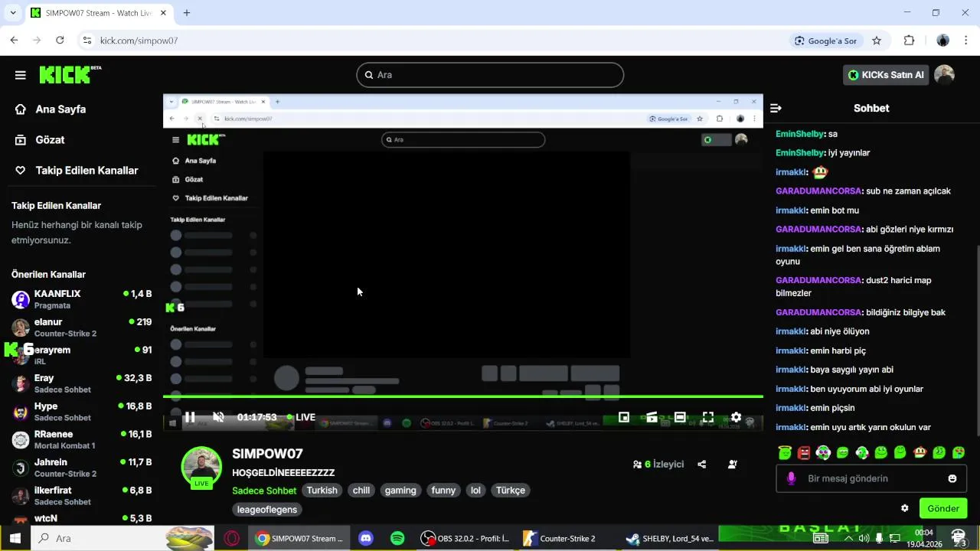
Task: Cast the stream to a device
Action: [652, 417]
